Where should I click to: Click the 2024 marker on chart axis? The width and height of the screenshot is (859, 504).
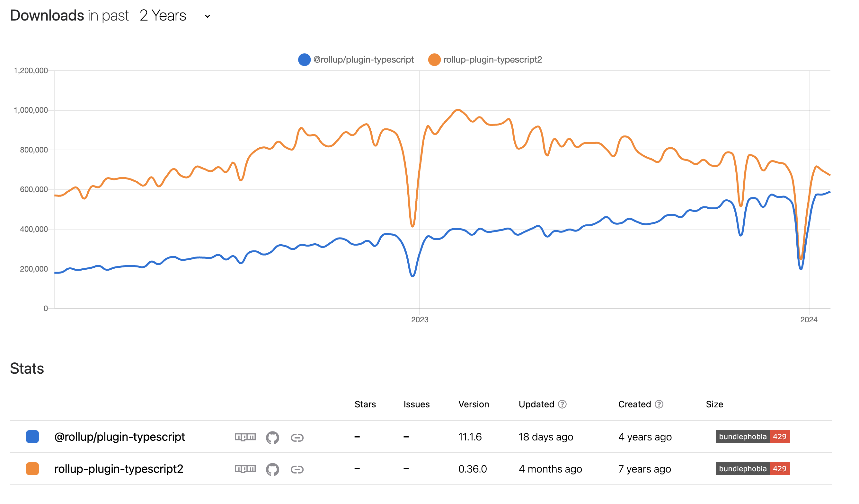(809, 319)
